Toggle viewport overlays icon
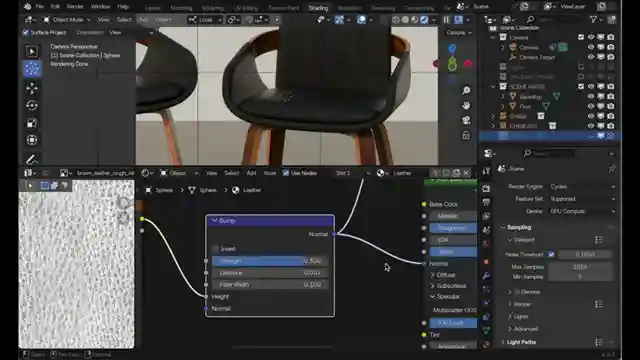The width and height of the screenshot is (640, 360). click(362, 20)
